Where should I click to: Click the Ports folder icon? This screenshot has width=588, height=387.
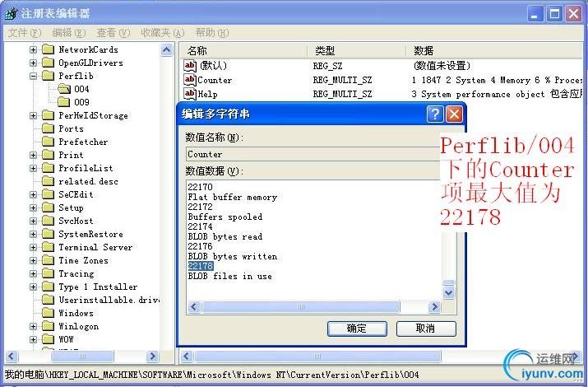(48, 128)
